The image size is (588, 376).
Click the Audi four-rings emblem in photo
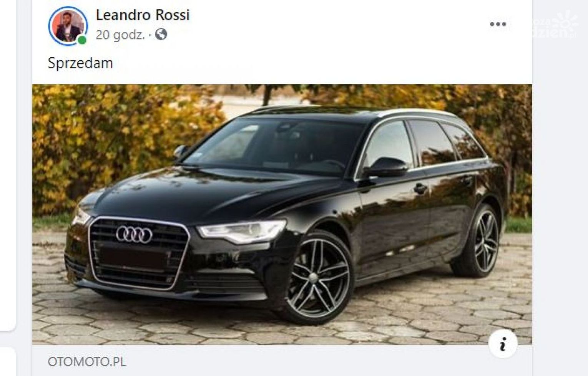(x=134, y=234)
